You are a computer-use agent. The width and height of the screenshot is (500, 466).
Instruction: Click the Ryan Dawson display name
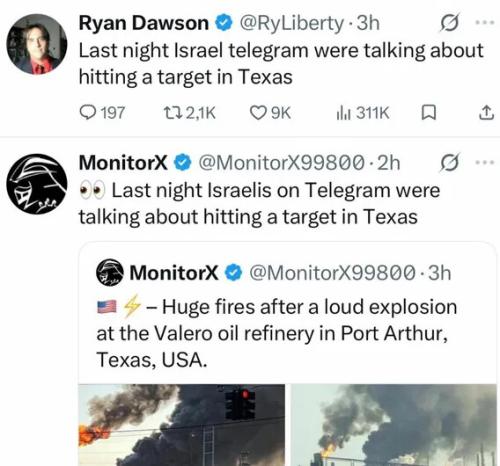[144, 23]
